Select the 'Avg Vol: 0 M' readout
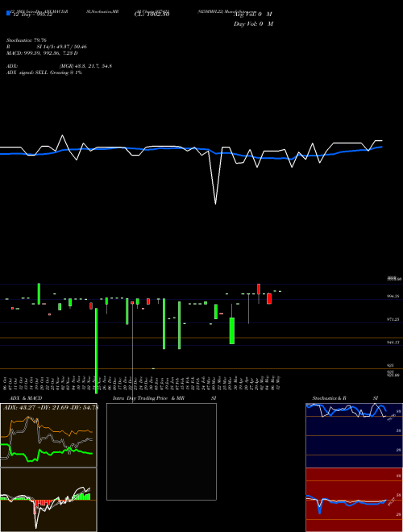Viewport: 403px width, 532px height. [253, 15]
